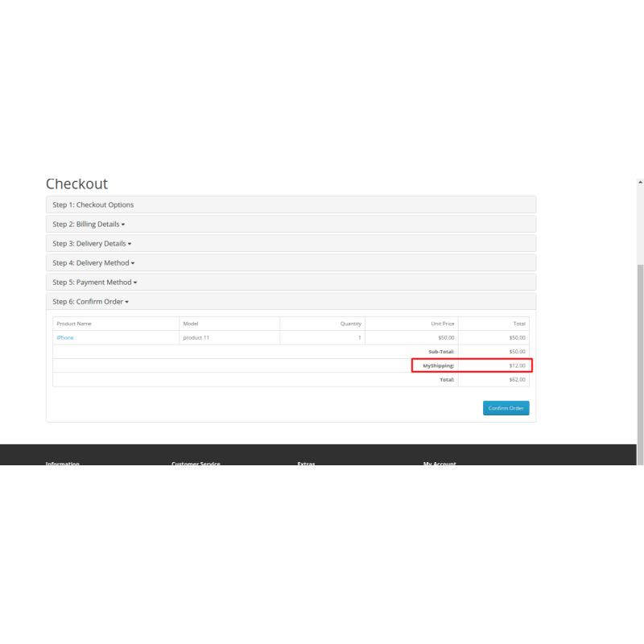Click the Sub-Total row in order summary
Screen dimensions: 644x644
[440, 351]
